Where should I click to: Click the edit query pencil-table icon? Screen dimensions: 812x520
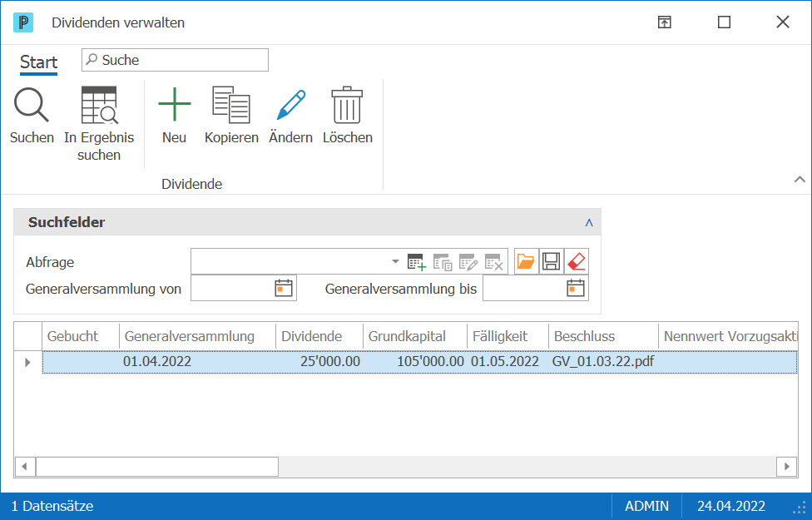pyautogui.click(x=468, y=261)
